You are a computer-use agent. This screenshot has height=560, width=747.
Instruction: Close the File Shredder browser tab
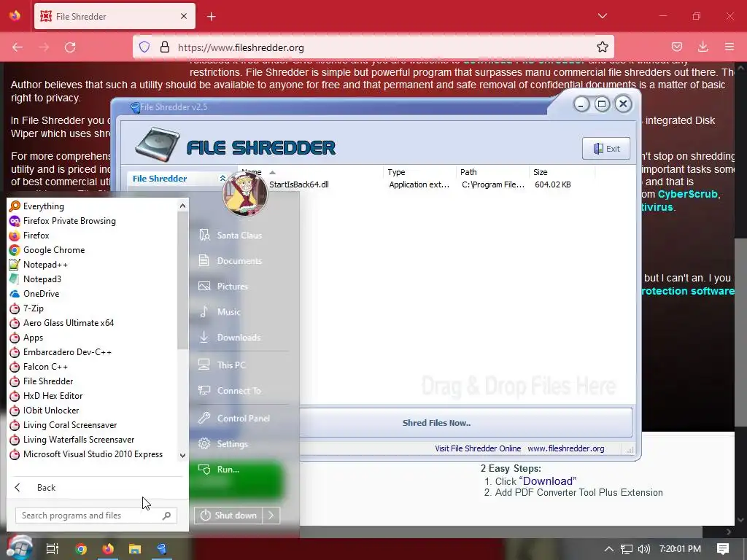[x=184, y=16]
